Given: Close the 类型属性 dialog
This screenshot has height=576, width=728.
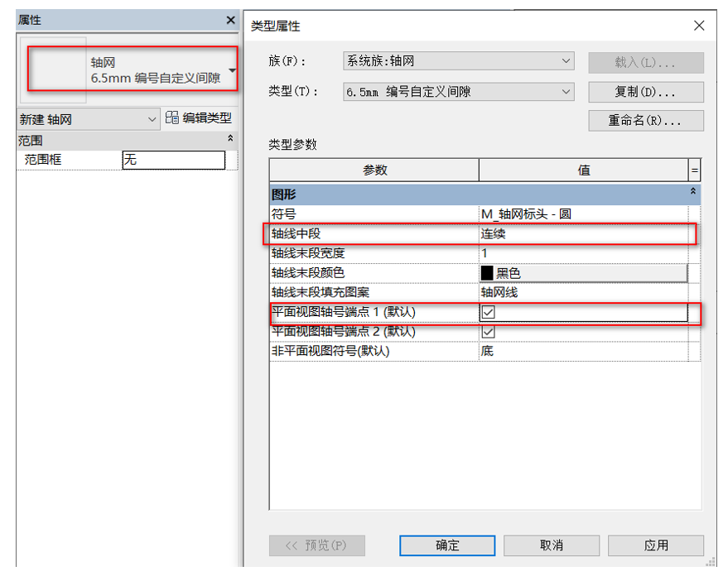Looking at the screenshot, I should pyautogui.click(x=699, y=26).
